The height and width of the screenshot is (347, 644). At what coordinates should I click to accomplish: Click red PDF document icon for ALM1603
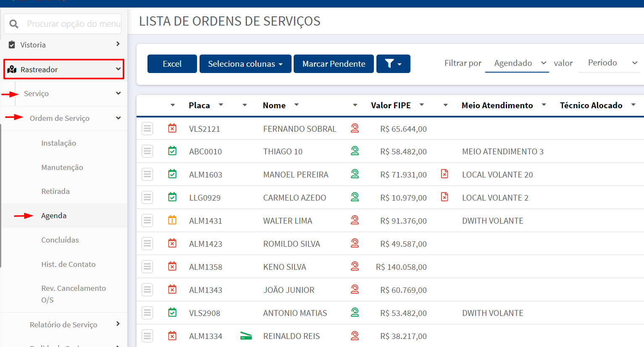coord(444,174)
